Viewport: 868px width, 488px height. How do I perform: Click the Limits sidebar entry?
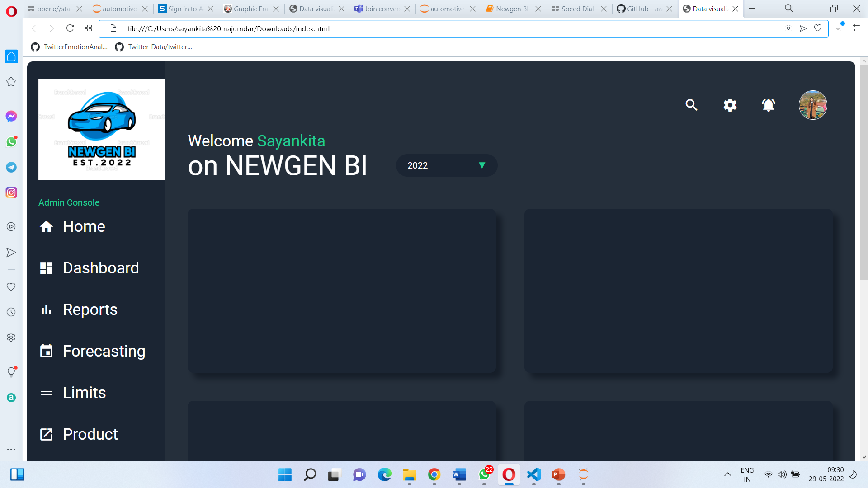84,393
